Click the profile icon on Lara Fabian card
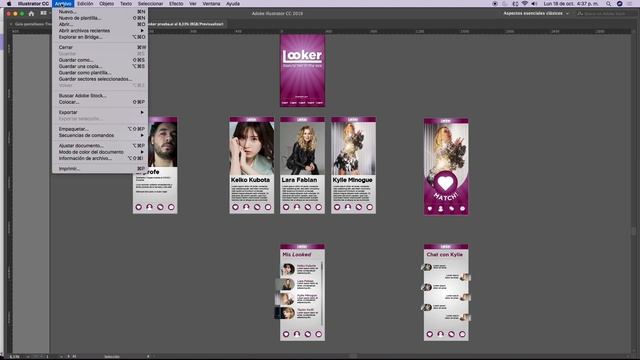 (297, 207)
